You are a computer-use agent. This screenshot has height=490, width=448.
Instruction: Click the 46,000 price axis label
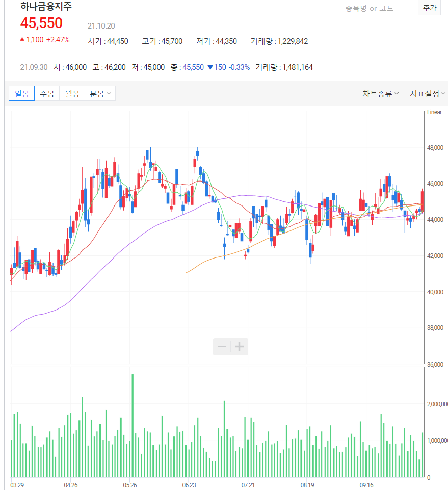coord(435,184)
